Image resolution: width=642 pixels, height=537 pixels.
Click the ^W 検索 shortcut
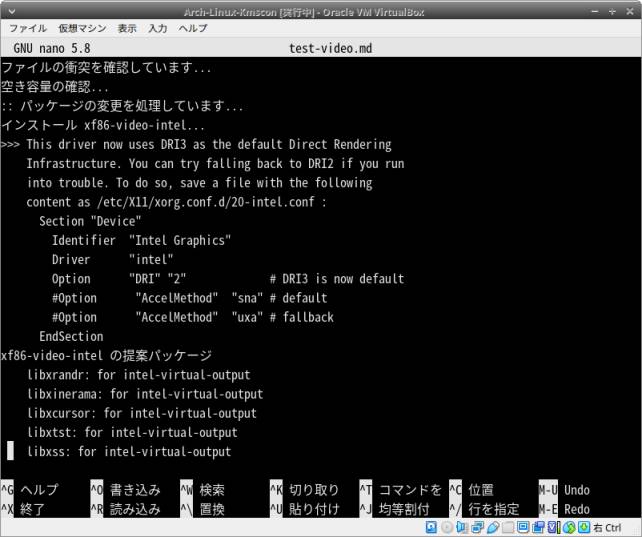pos(202,490)
